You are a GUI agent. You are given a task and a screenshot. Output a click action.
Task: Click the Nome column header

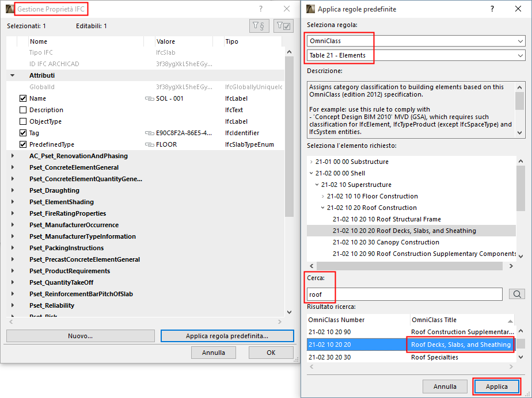point(86,41)
